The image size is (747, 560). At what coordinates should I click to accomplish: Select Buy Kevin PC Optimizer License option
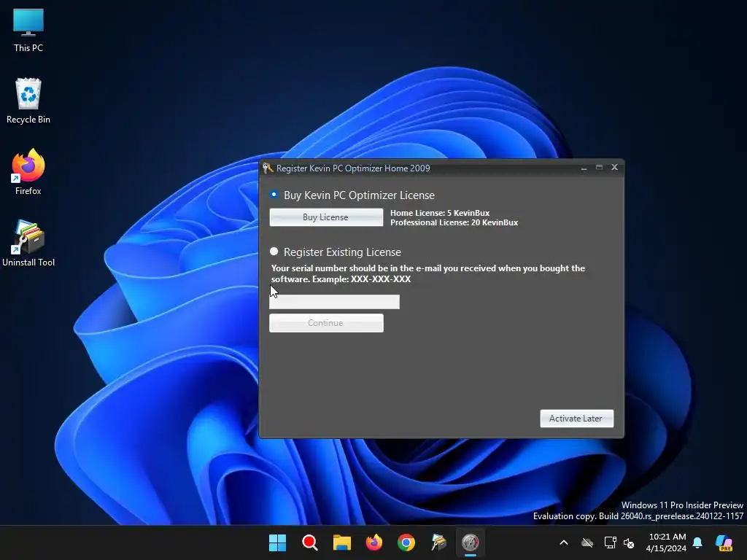point(274,194)
